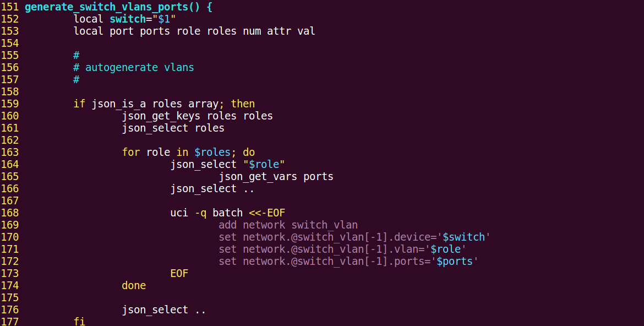Viewport: 644px width, 326px height.
Task: Click the "if" keyword on line 159
Action: (79, 104)
